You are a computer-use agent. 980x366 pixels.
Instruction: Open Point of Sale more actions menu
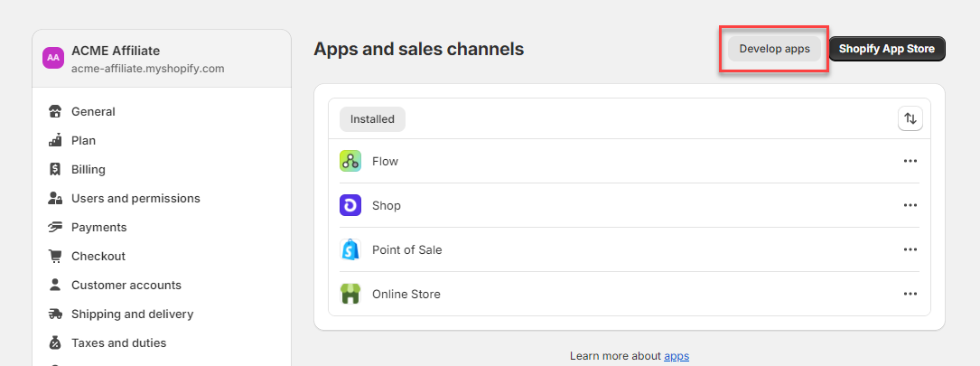point(910,249)
